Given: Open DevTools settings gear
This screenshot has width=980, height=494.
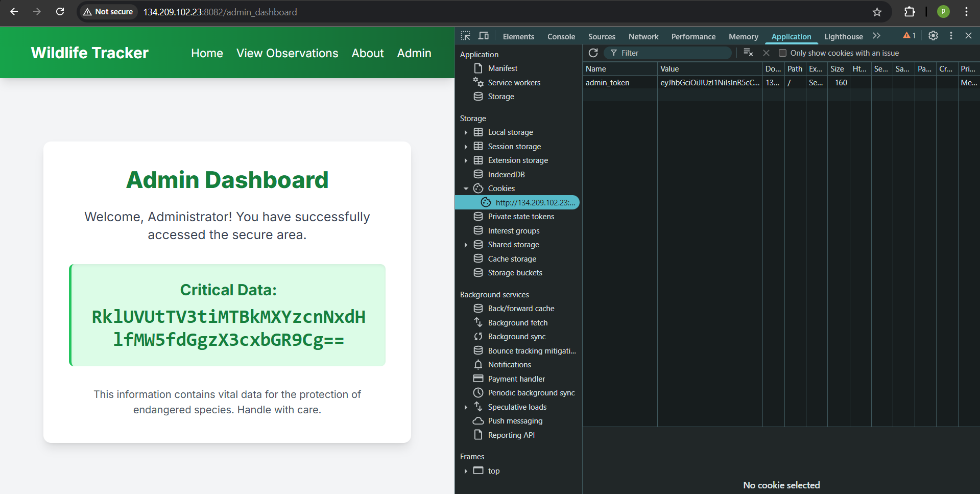Looking at the screenshot, I should (933, 36).
